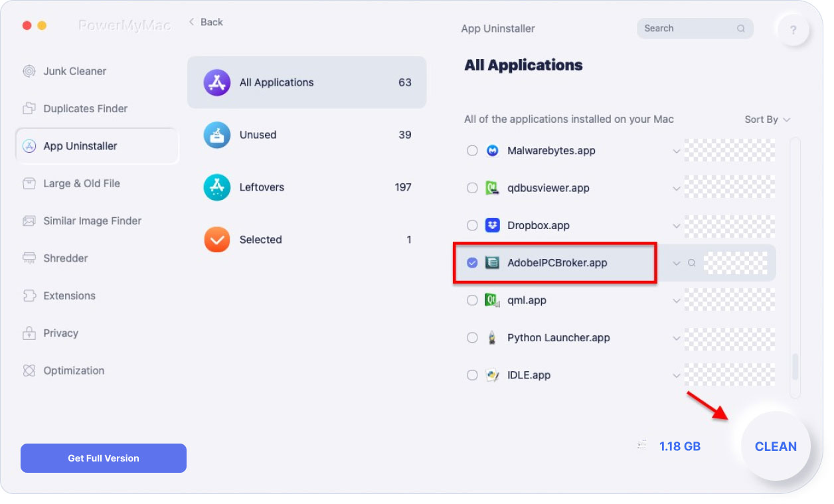Click the AdobeIPCBroker app icon
This screenshot has height=504, width=834.
click(x=492, y=263)
